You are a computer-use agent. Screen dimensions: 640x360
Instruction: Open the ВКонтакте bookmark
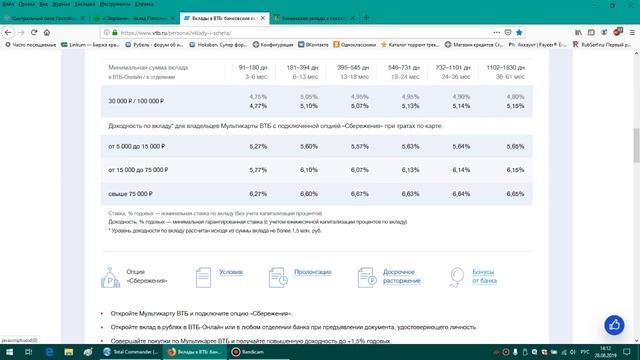point(313,44)
